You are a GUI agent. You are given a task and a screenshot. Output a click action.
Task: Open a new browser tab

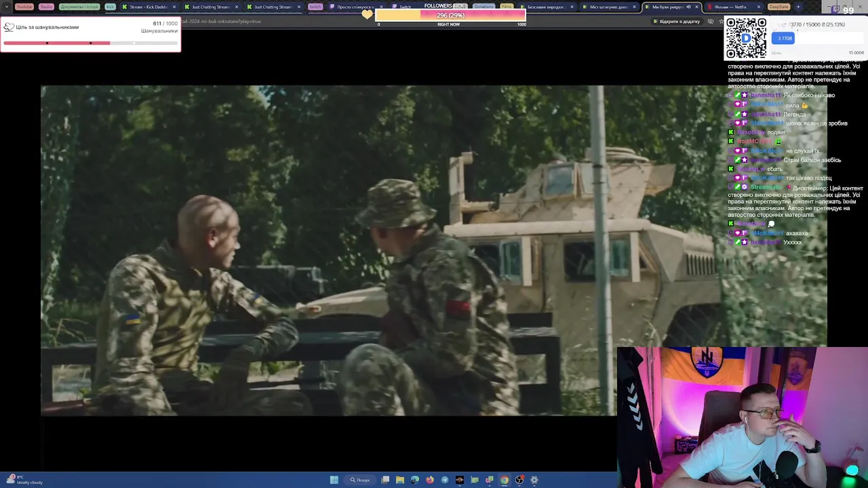[798, 7]
